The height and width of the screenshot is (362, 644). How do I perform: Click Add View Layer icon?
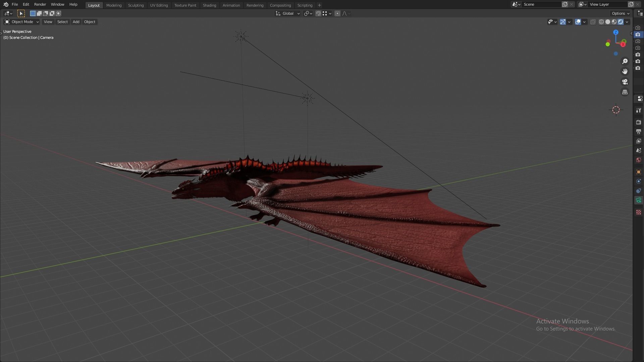(631, 4)
